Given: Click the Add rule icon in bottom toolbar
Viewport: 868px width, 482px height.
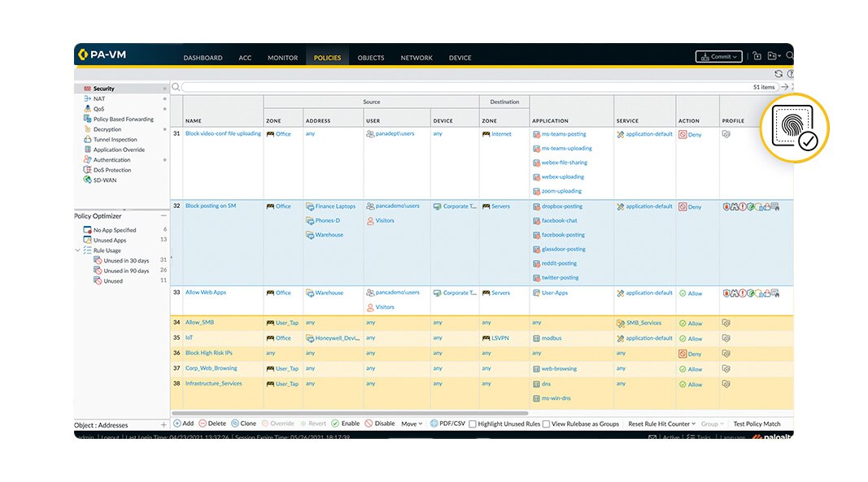Looking at the screenshot, I should 177,423.
